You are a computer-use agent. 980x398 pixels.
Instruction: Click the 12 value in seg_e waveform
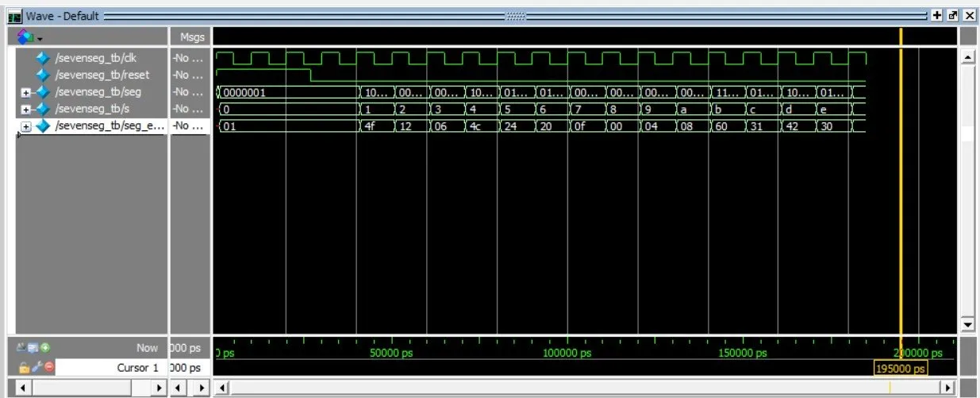point(405,126)
